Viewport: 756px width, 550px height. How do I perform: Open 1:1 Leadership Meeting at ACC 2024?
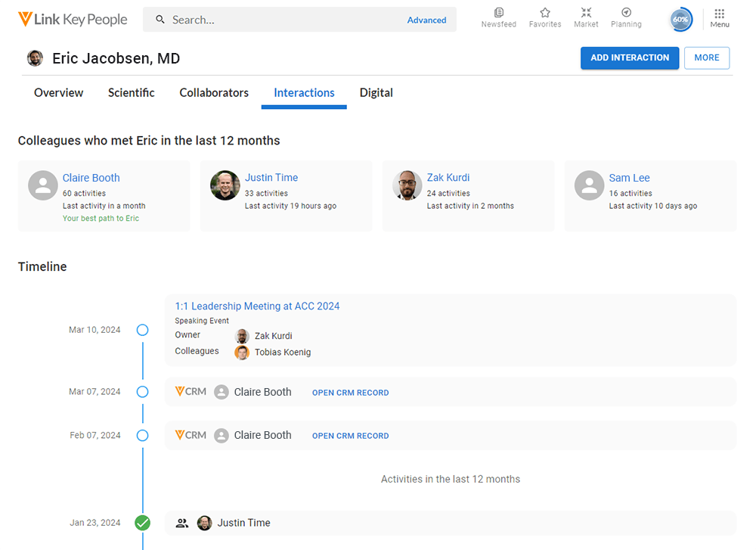257,306
